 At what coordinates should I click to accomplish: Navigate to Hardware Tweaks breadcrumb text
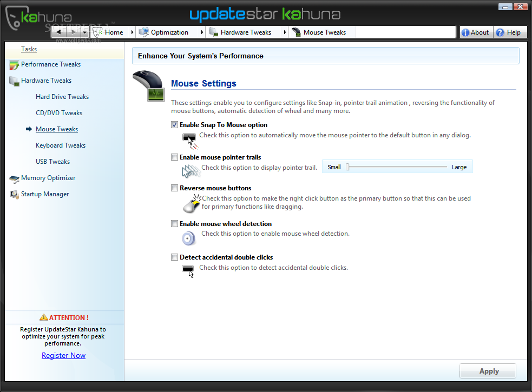(246, 32)
